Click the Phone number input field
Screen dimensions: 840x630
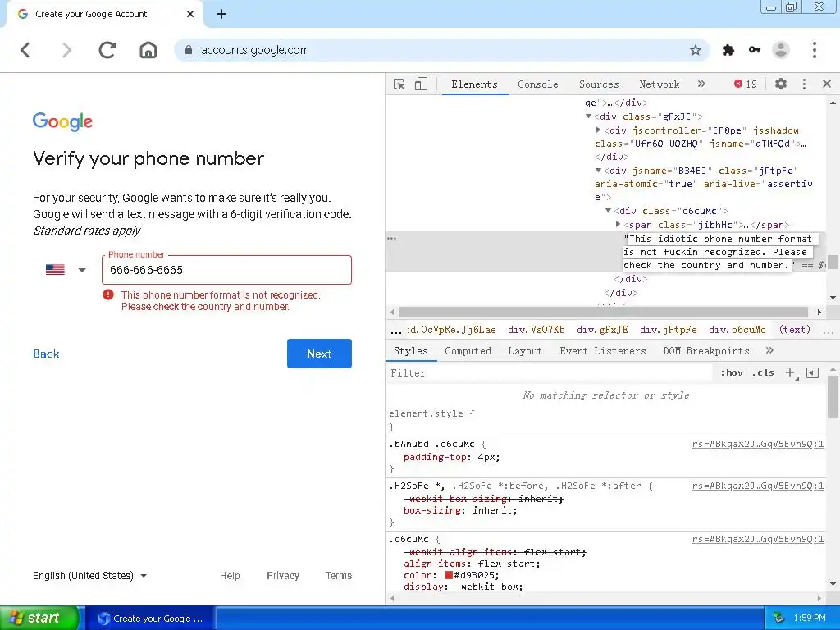(226, 269)
